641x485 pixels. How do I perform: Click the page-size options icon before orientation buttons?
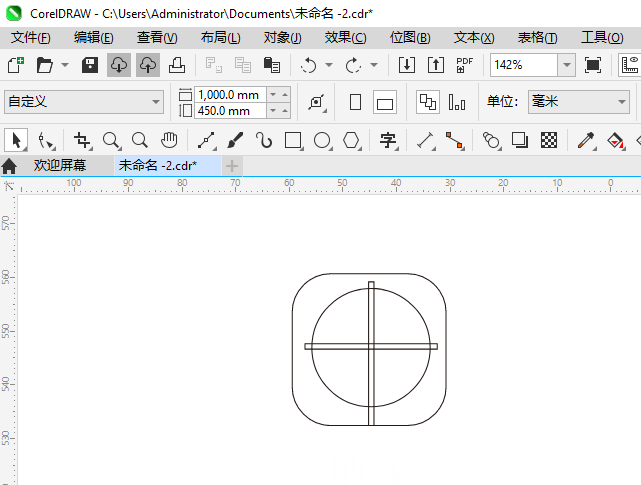(x=317, y=102)
